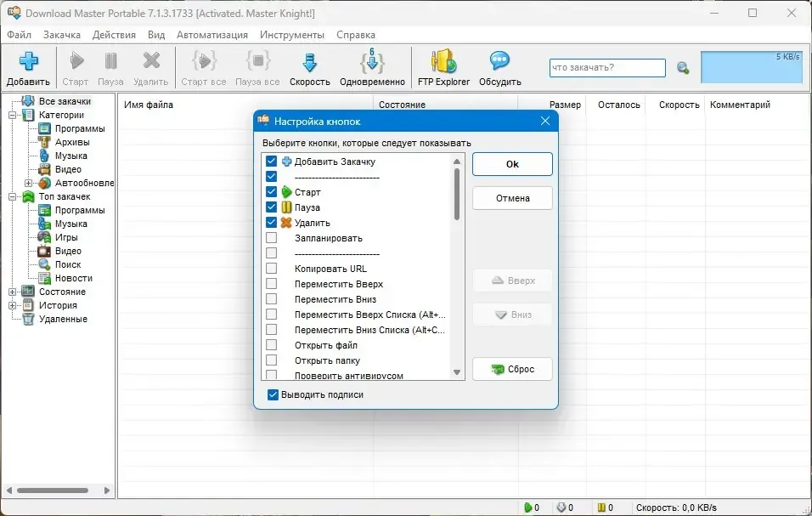The width and height of the screenshot is (812, 516).
Task: Expand the Автообновление tree node
Action: click(29, 183)
